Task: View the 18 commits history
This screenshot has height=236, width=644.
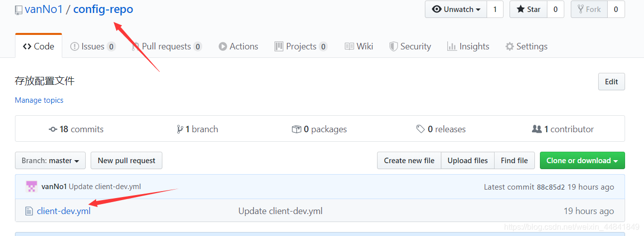Action: (x=76, y=129)
